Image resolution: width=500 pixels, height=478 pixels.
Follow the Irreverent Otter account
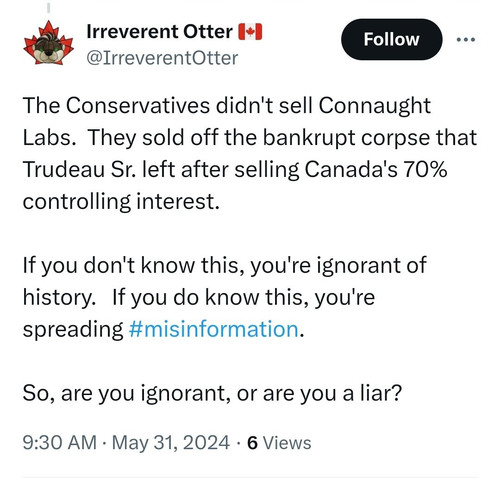(391, 39)
